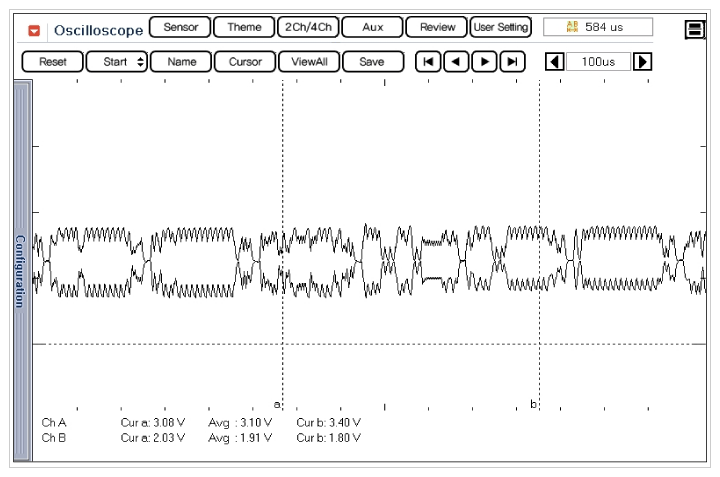Click the Cur b: 1.80 V reading
Screen dimensions: 720x477
329,438
